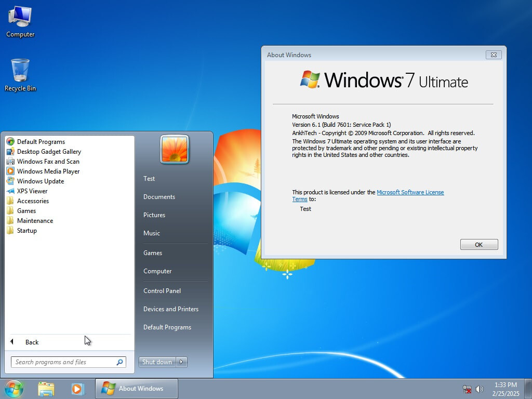This screenshot has height=399, width=532.
Task: Open the Computer desktop icon
Action: click(x=20, y=21)
